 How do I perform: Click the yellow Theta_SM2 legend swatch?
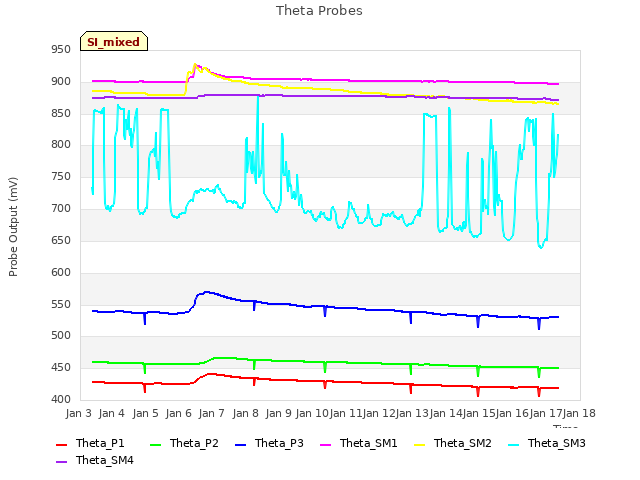click(420, 444)
